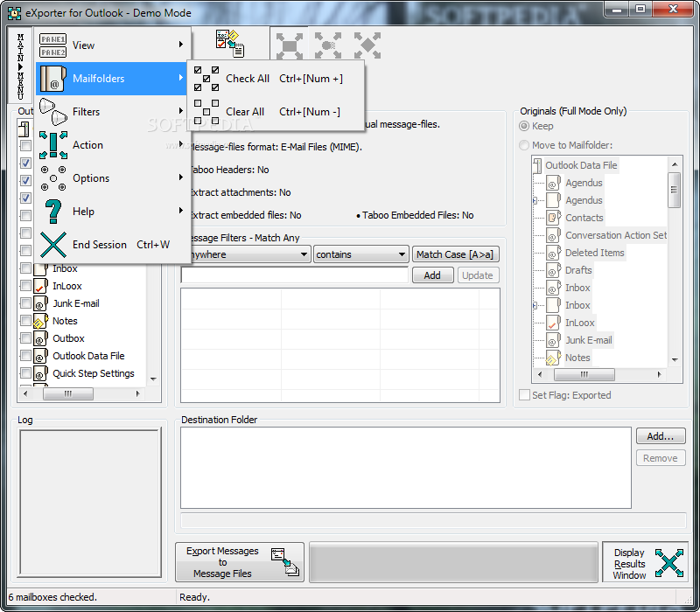Toggle the Outbox checkbox
700x612 pixels.
(x=26, y=338)
